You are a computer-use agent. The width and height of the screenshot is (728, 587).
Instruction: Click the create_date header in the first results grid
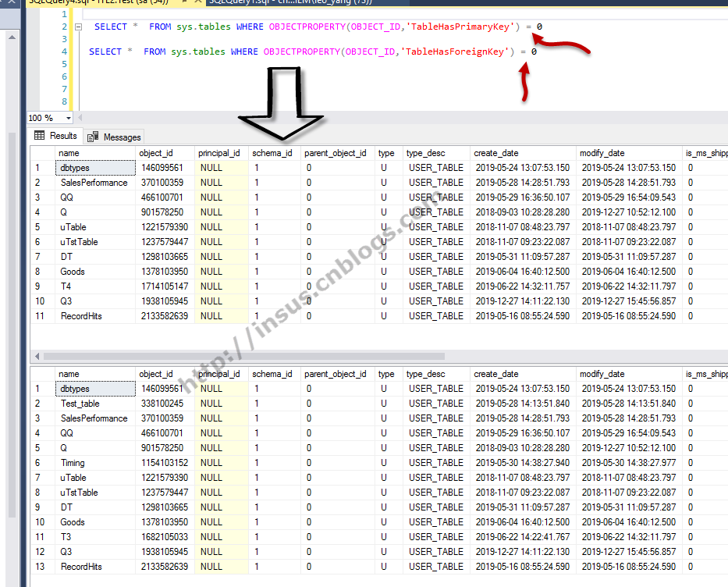(523, 153)
